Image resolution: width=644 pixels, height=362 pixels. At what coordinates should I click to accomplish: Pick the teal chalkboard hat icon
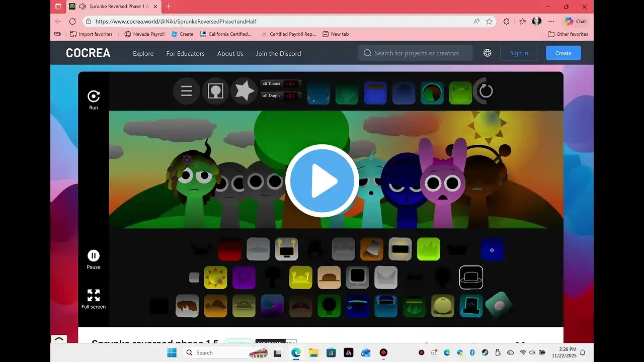[471, 306]
